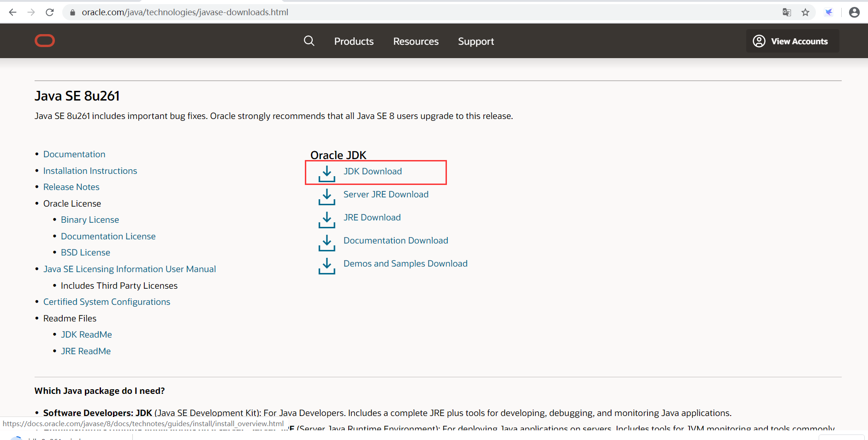The width and height of the screenshot is (868, 440).
Task: Open the browser profile avatar
Action: click(x=854, y=12)
